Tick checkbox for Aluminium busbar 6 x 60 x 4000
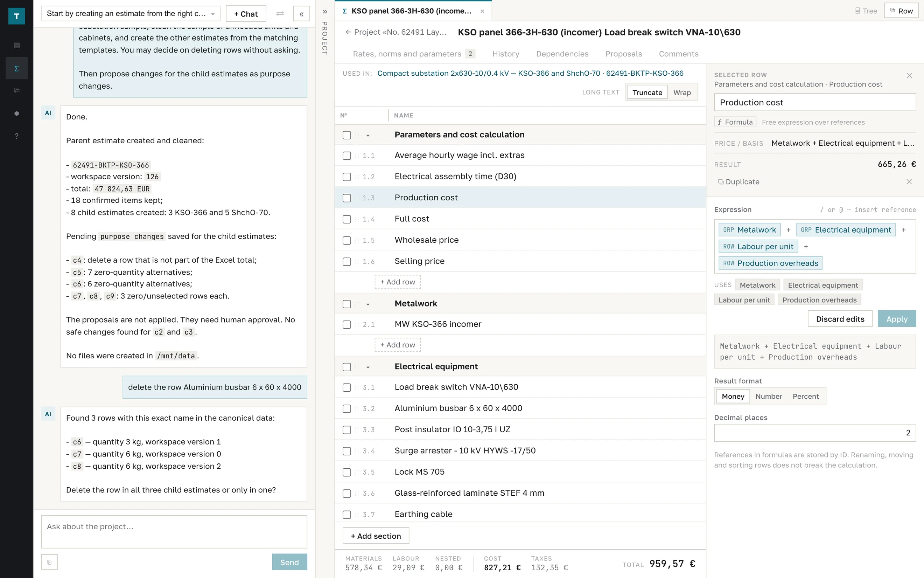The height and width of the screenshot is (578, 924). [x=347, y=409]
